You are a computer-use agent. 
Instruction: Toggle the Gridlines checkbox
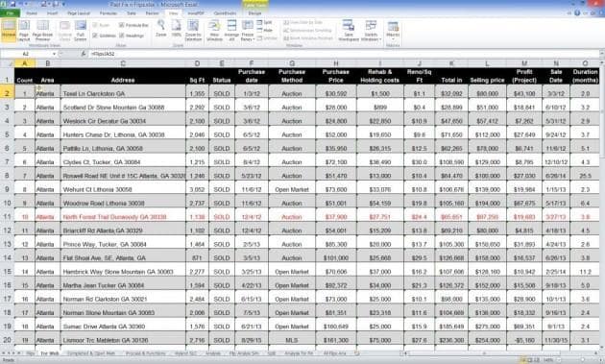104,36
